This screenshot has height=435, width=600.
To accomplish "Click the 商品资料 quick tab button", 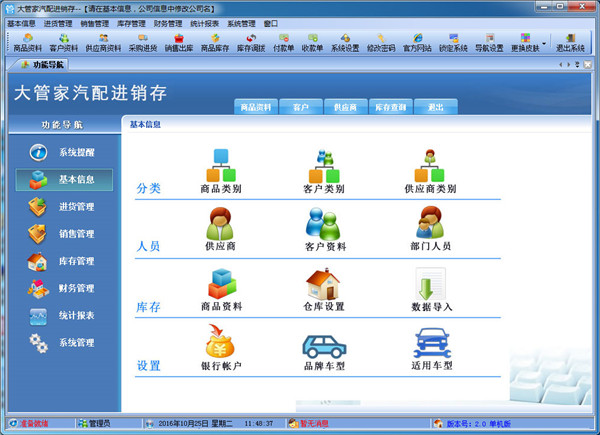I will [x=256, y=107].
